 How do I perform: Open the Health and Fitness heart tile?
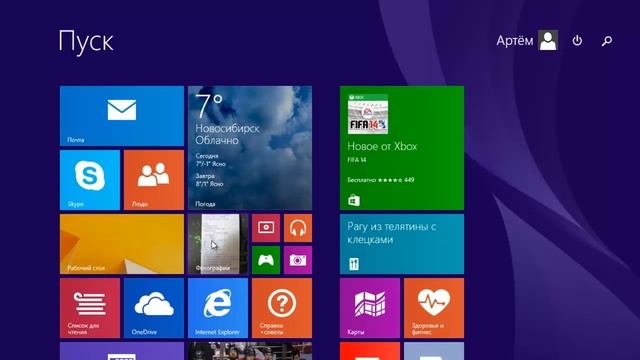click(434, 308)
